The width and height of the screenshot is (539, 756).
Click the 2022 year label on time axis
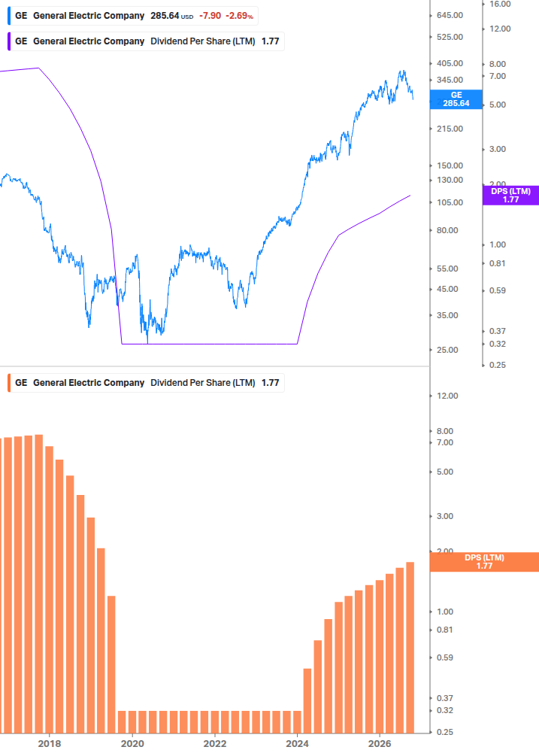pos(215,744)
